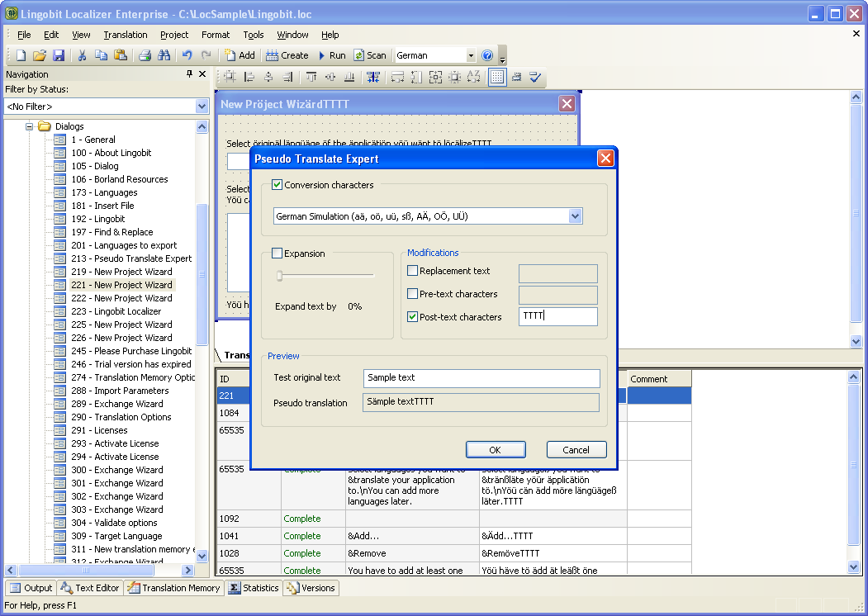Click the Create toolbar button
This screenshot has width=868, height=616.
coord(287,55)
